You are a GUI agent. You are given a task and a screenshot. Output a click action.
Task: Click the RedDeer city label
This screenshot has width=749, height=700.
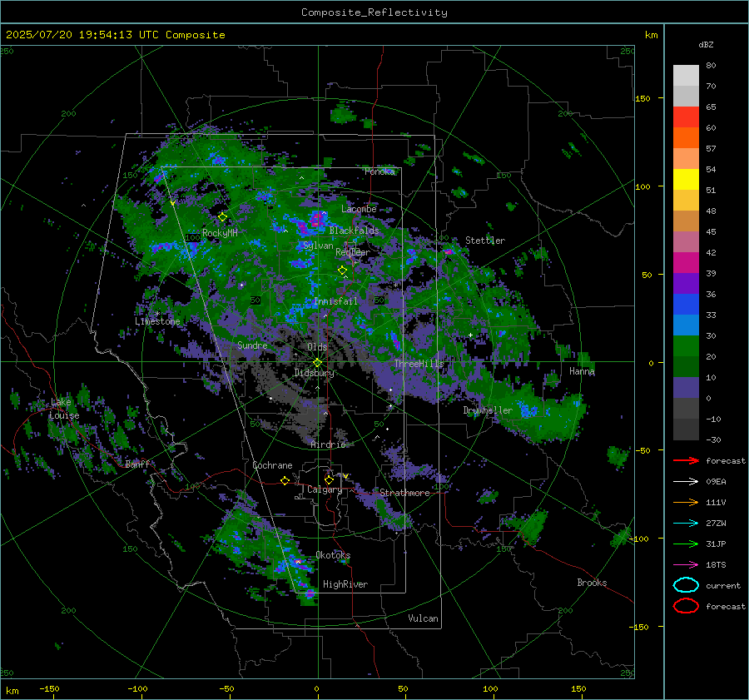(x=353, y=252)
